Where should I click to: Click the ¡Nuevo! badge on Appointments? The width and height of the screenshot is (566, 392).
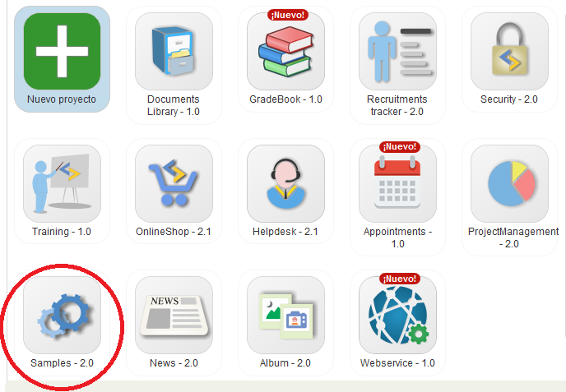point(400,147)
